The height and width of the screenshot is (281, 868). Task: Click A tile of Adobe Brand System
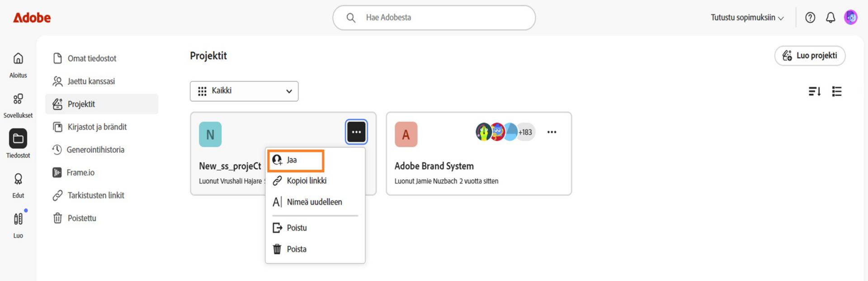pos(406,134)
